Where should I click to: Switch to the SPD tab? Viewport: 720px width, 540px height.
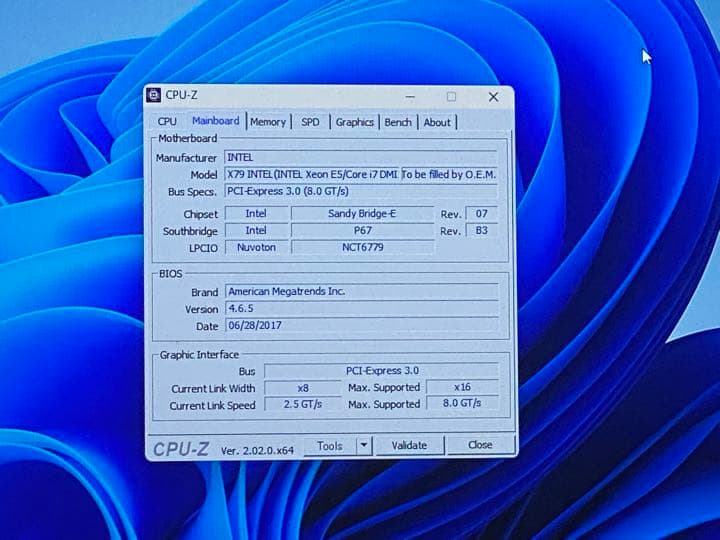(x=310, y=122)
